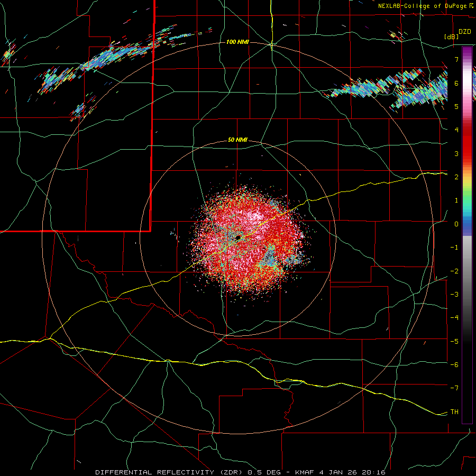The image size is (476, 476).
Task: Click the 4 value on color scale
Action: coord(456,130)
